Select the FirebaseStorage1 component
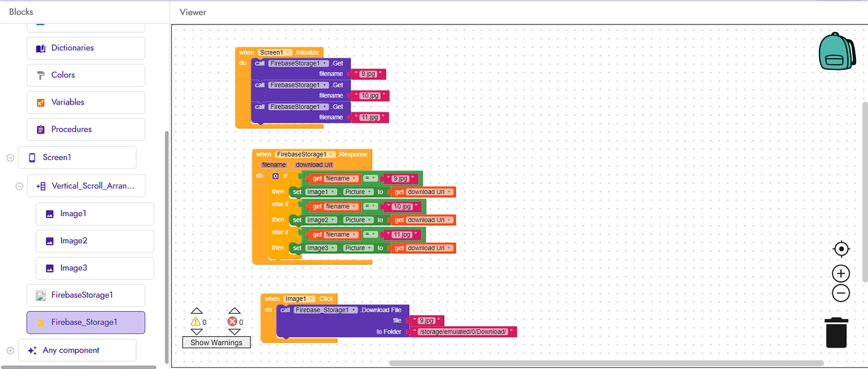The image size is (868, 369). [86, 295]
